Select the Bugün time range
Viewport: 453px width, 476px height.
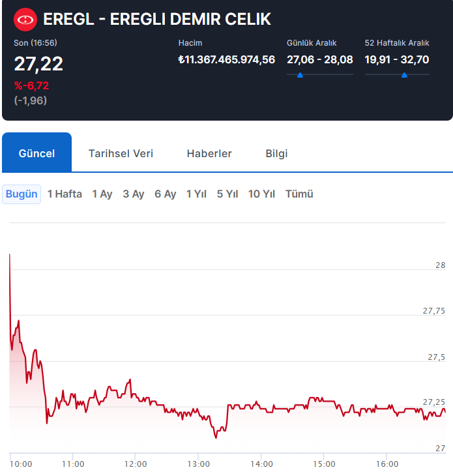tap(22, 194)
